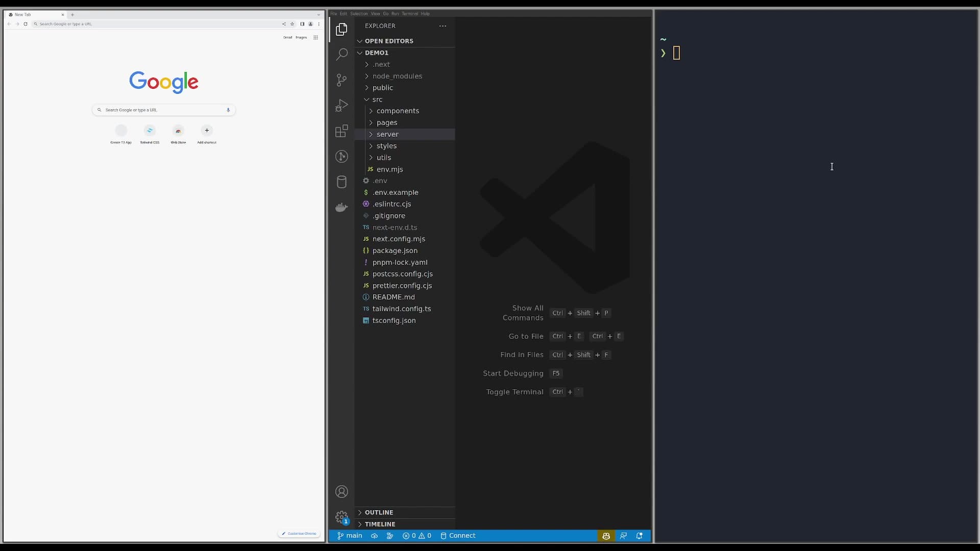This screenshot has width=980, height=551.
Task: Open the Search view in activity bar
Action: point(341,54)
